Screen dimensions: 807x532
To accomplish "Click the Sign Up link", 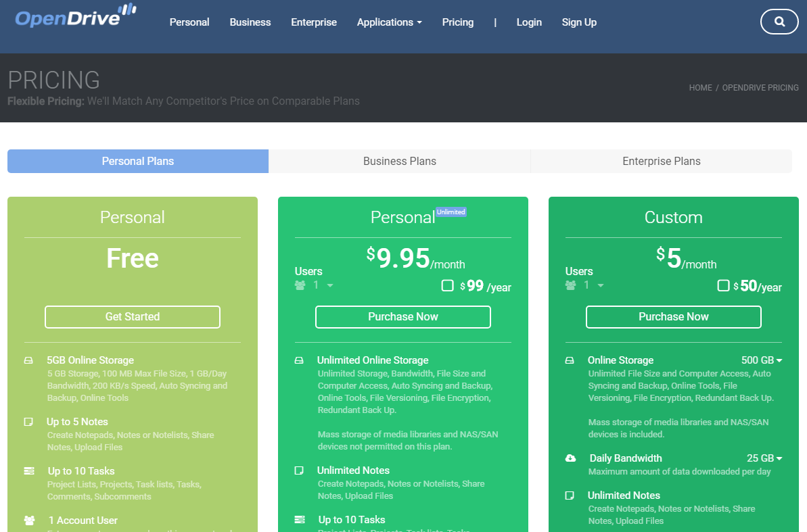I will [579, 22].
